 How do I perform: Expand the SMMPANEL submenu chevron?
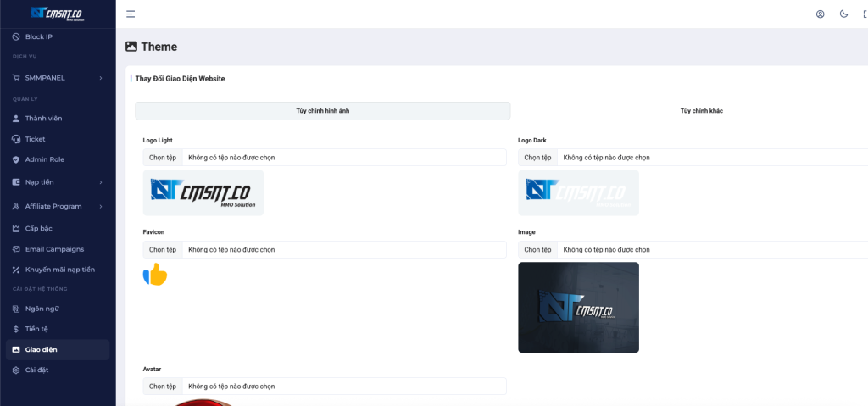pos(101,78)
